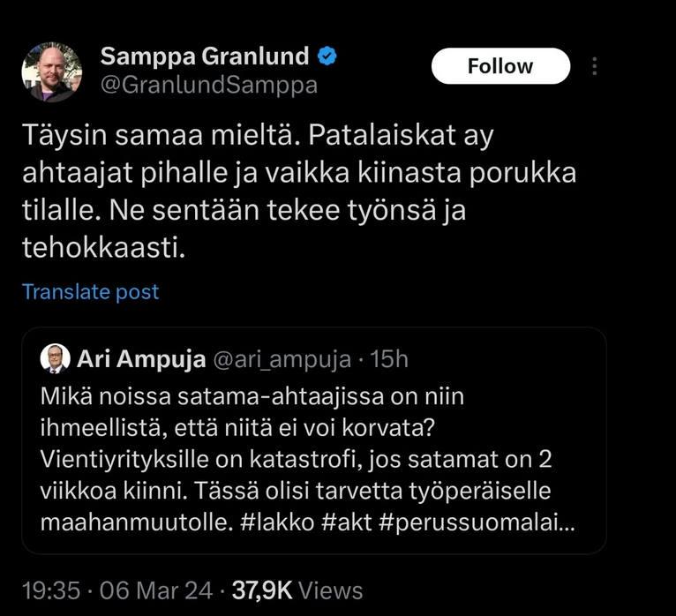The image size is (676, 616).
Task: Open the three-dot more options menu
Action: (x=596, y=66)
